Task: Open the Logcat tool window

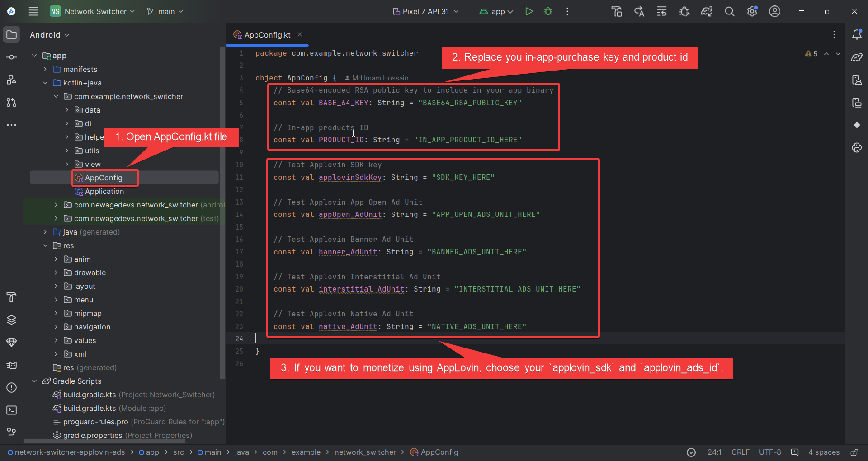Action: point(11,365)
